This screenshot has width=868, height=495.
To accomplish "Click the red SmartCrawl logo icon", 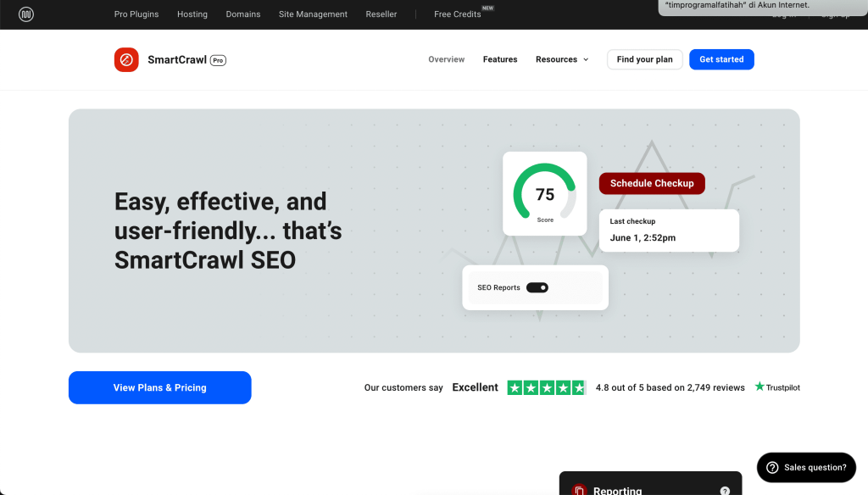I will [126, 59].
